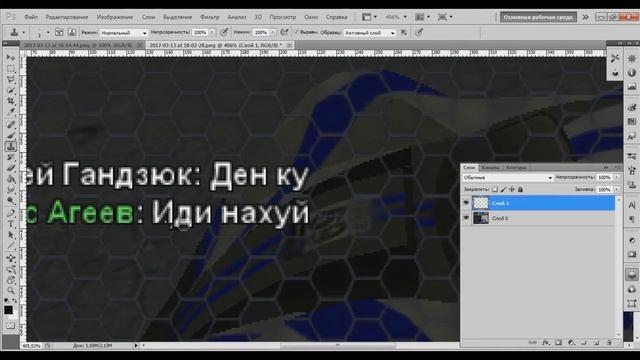Select the Brush tool
This screenshot has height=360, width=640.
click(x=11, y=135)
